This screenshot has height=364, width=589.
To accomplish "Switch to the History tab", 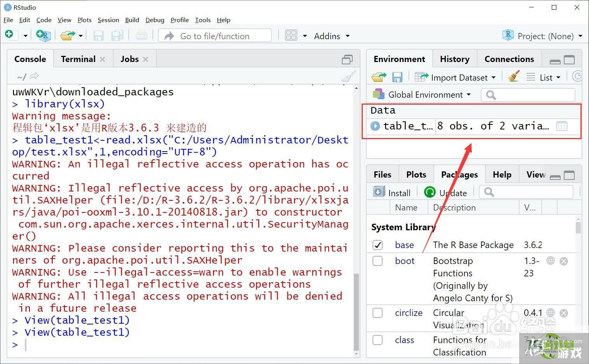I will 454,59.
